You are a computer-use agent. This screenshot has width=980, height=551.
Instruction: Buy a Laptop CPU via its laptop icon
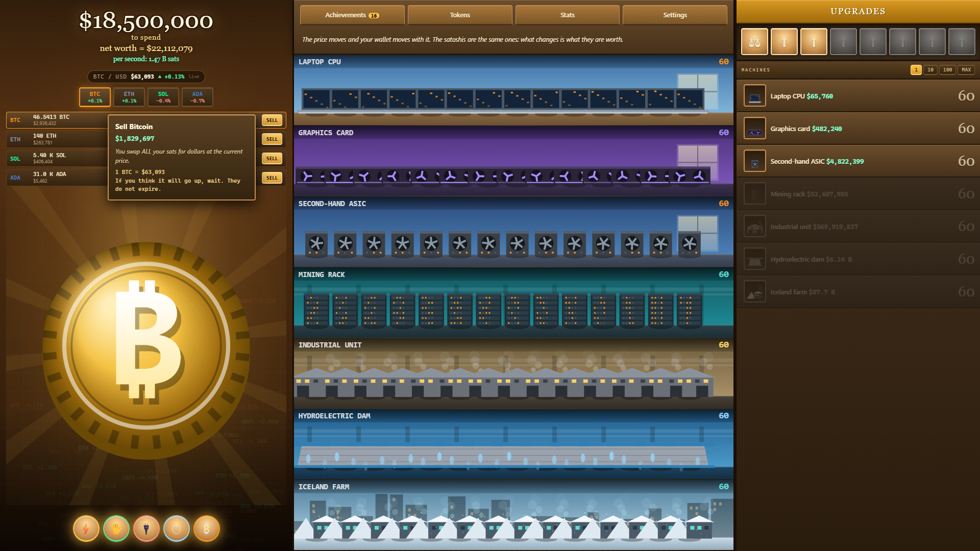click(755, 96)
